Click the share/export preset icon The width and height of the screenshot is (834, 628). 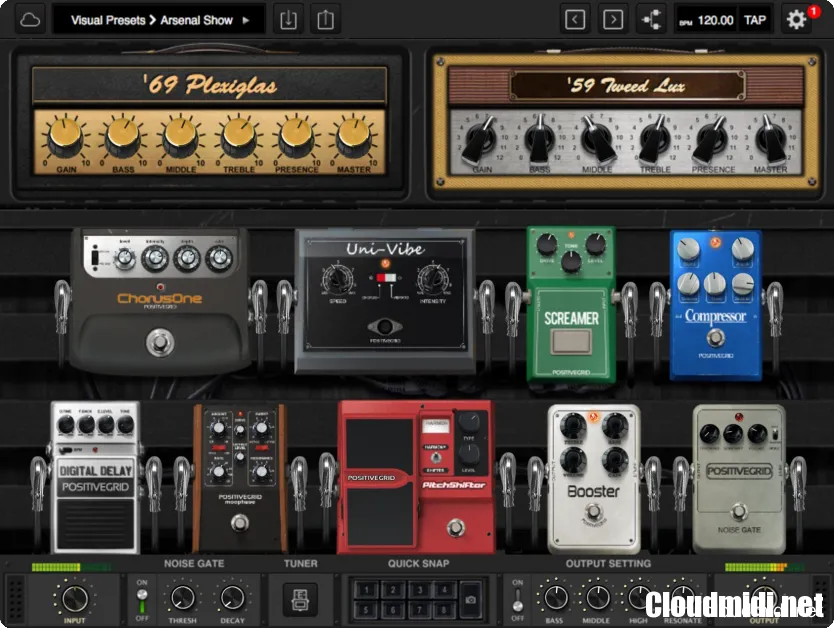tap(326, 20)
